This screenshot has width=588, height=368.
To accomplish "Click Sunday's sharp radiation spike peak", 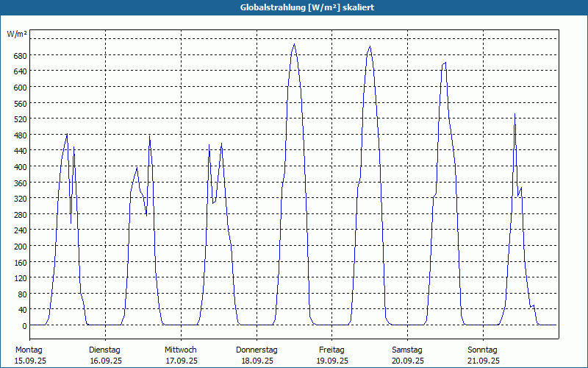I will click(x=515, y=114).
